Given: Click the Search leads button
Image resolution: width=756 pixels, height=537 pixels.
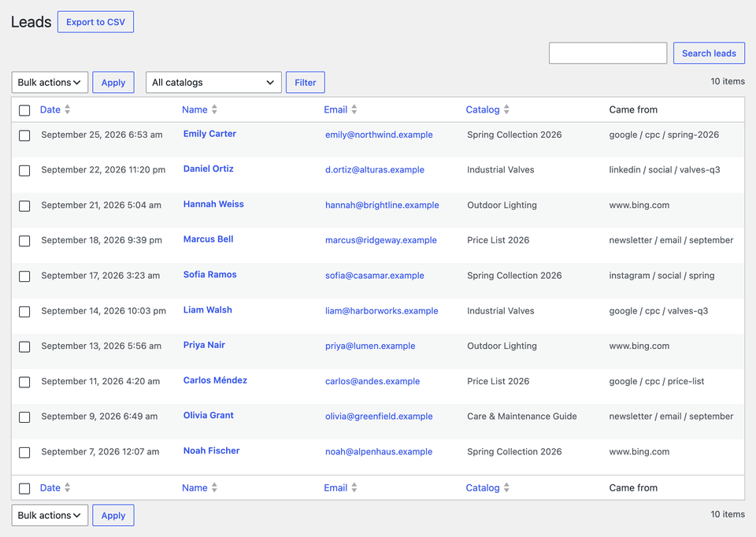Looking at the screenshot, I should [709, 53].
